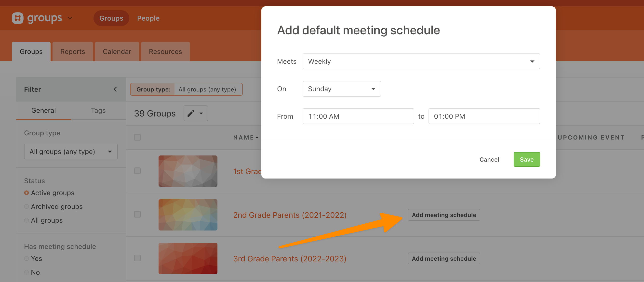Open the 2nd Grade Parents group thumbnail
Viewport: 644px width, 282px height.
188,215
